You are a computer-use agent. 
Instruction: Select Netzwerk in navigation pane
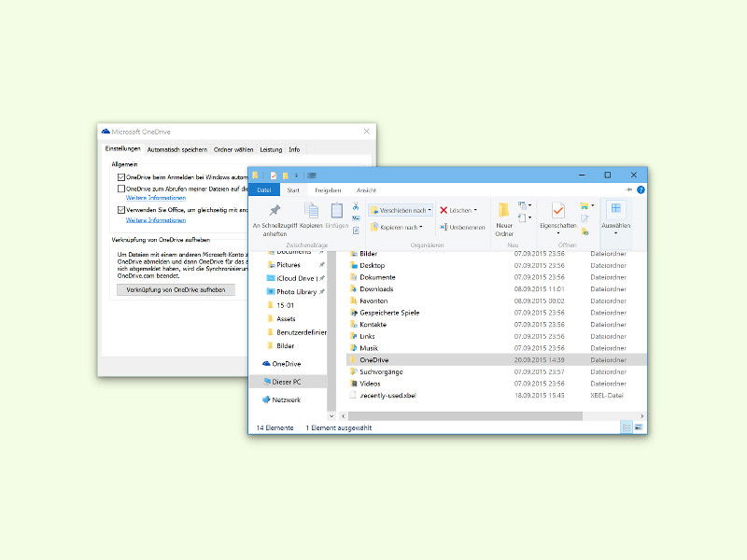click(x=282, y=400)
